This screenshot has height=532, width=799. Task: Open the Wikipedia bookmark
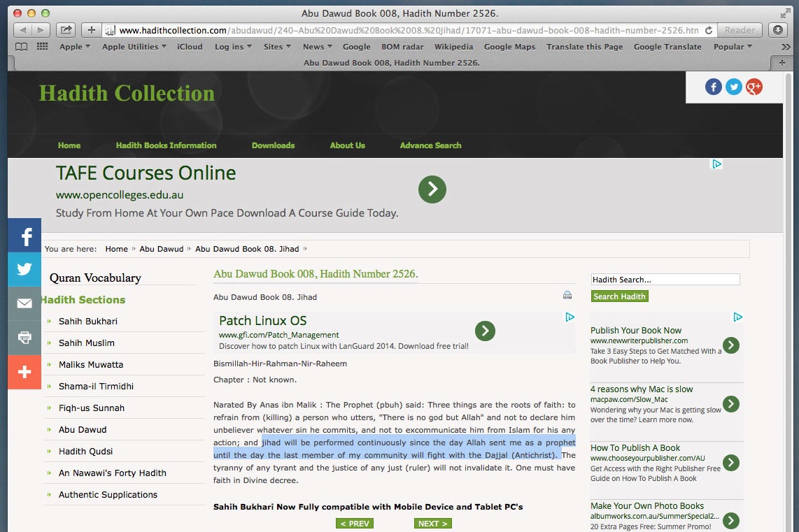[453, 47]
